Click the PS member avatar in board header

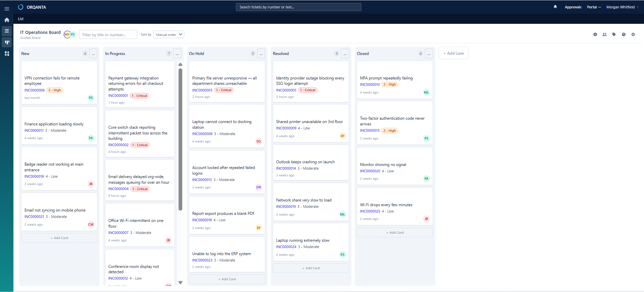coord(72,35)
